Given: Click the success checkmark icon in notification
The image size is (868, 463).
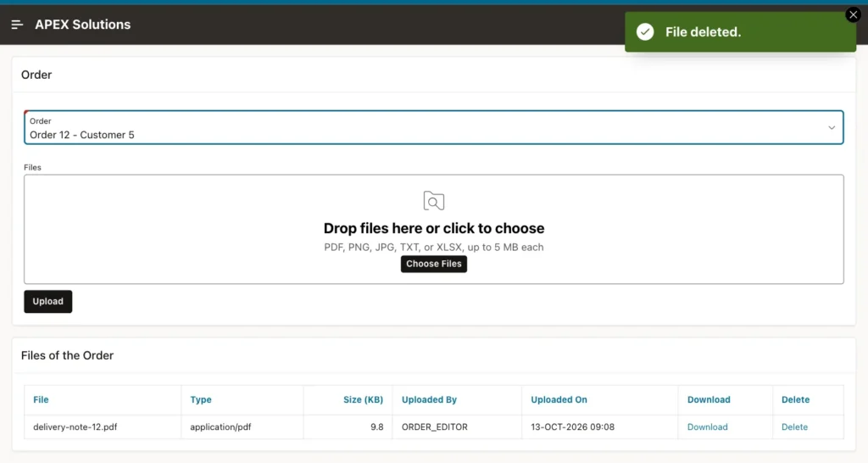Looking at the screenshot, I should point(645,32).
